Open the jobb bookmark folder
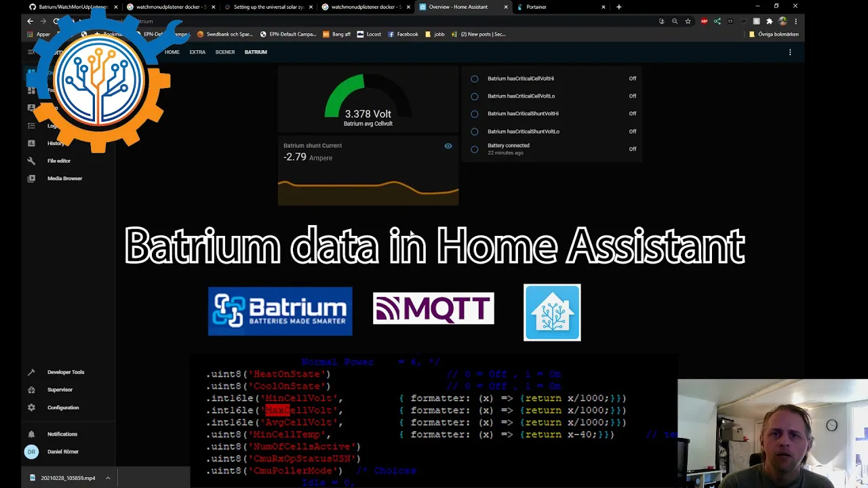The height and width of the screenshot is (488, 868). tap(435, 34)
